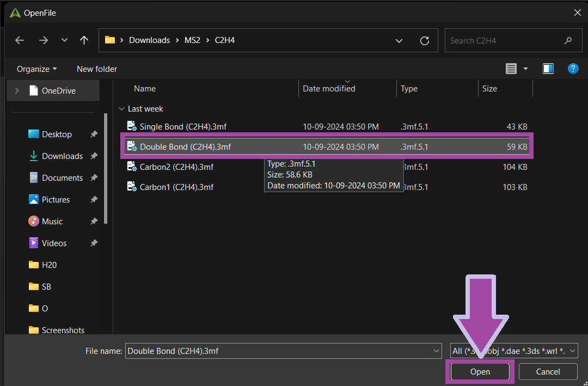Click the Cancel button

coord(548,372)
